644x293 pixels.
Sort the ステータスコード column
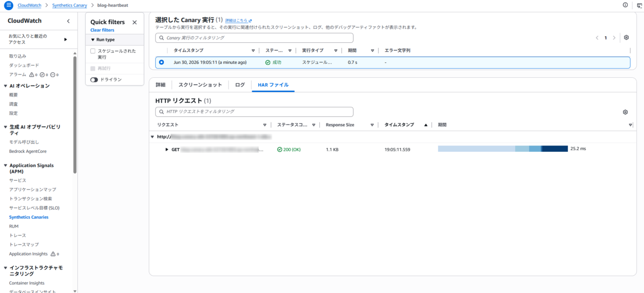click(x=313, y=124)
